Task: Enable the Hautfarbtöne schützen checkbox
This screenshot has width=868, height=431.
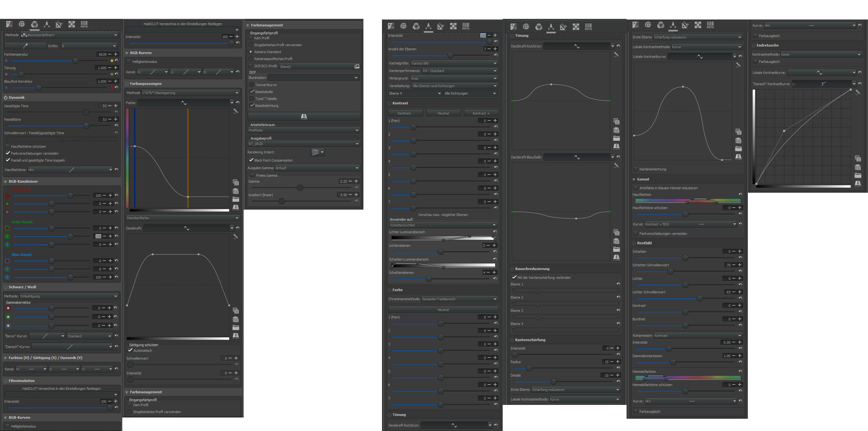Action: [8, 146]
